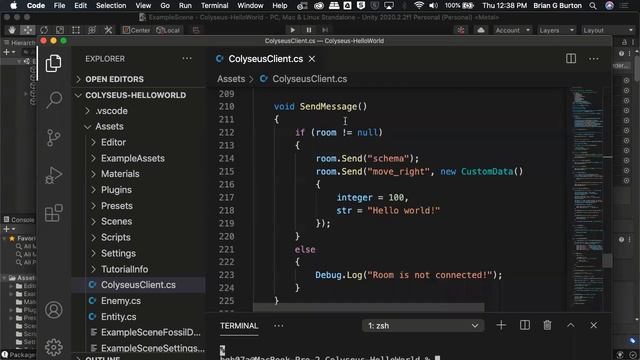Create a new terminal with plus icon

pyautogui.click(x=501, y=325)
